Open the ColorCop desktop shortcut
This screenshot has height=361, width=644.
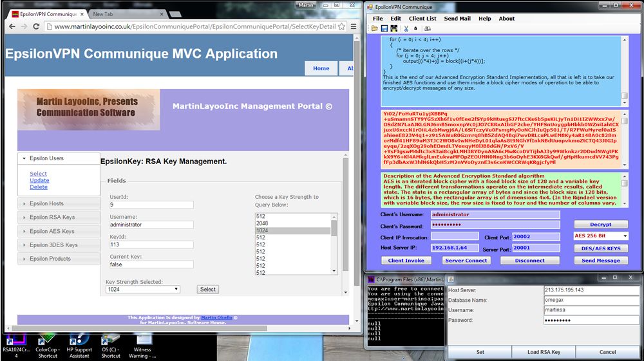[x=48, y=346]
